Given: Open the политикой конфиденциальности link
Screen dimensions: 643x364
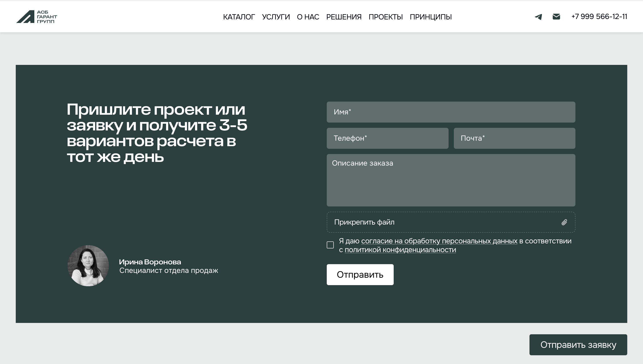Looking at the screenshot, I should (400, 250).
